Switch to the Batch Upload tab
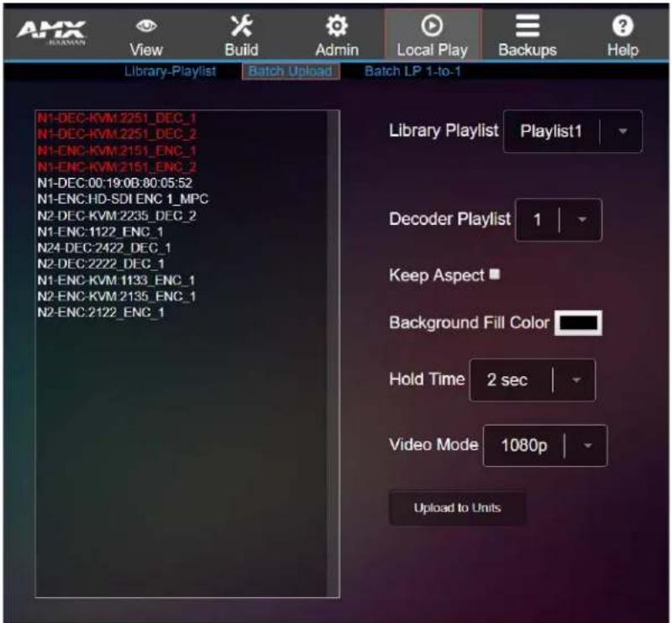The image size is (672, 623). point(291,71)
